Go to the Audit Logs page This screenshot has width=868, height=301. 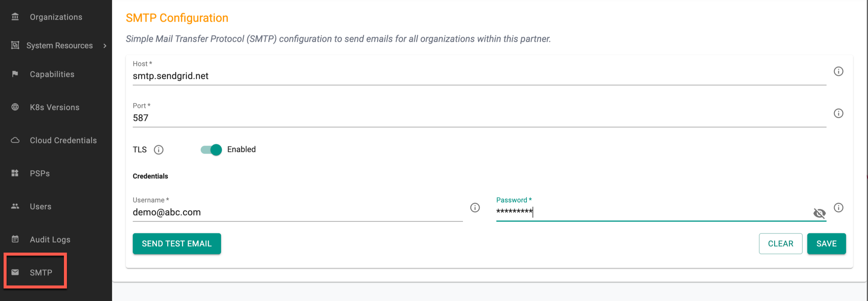coord(50,240)
